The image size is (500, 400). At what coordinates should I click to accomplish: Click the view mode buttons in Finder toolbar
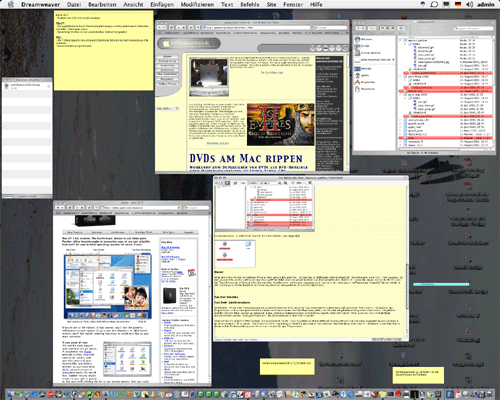[387, 28]
